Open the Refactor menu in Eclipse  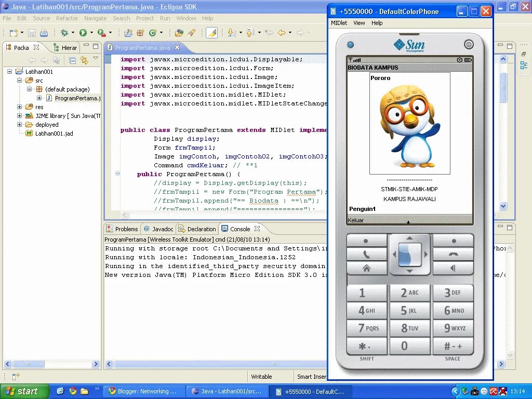(67, 18)
